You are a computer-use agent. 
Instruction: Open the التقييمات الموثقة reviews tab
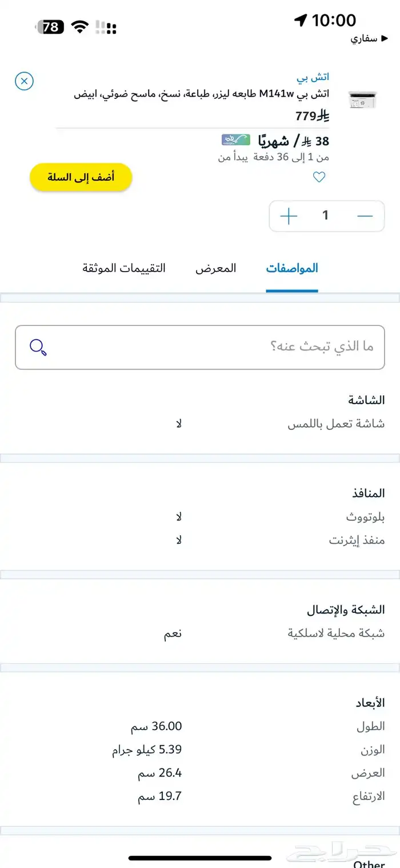click(x=123, y=268)
